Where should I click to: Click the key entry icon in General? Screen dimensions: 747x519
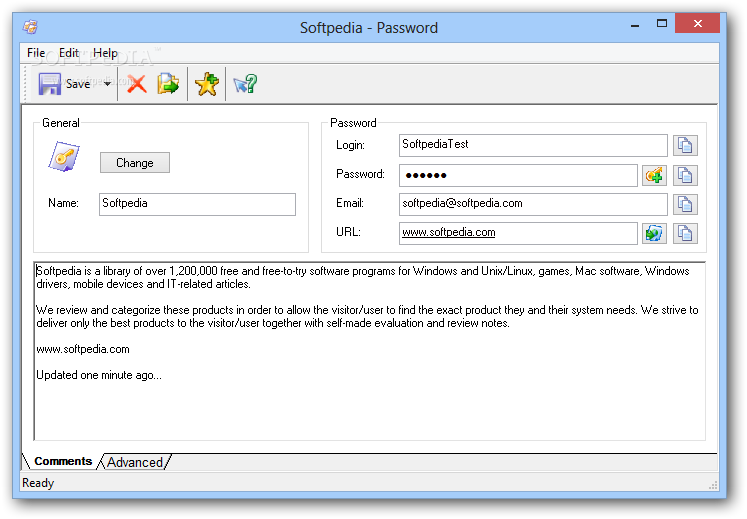point(64,156)
